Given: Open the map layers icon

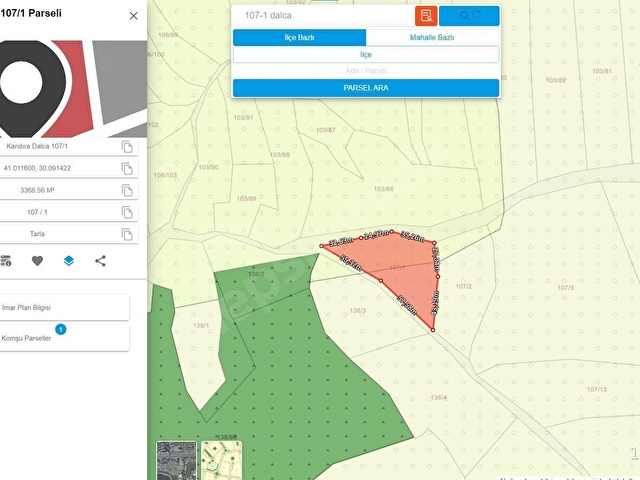Looking at the screenshot, I should click(x=69, y=260).
